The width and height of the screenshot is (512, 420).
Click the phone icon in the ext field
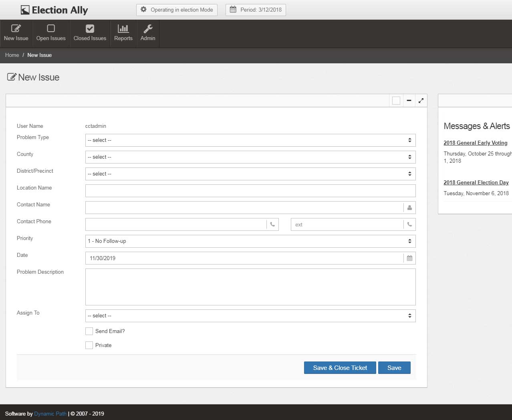[x=409, y=224]
